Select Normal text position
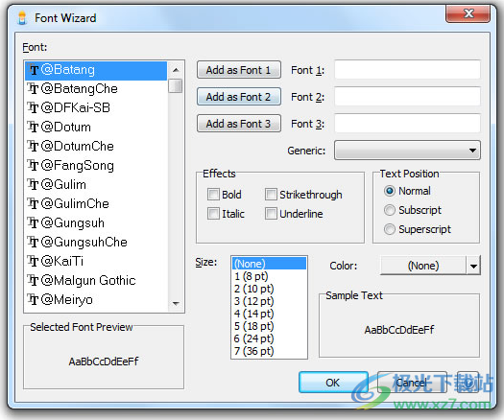 point(389,191)
